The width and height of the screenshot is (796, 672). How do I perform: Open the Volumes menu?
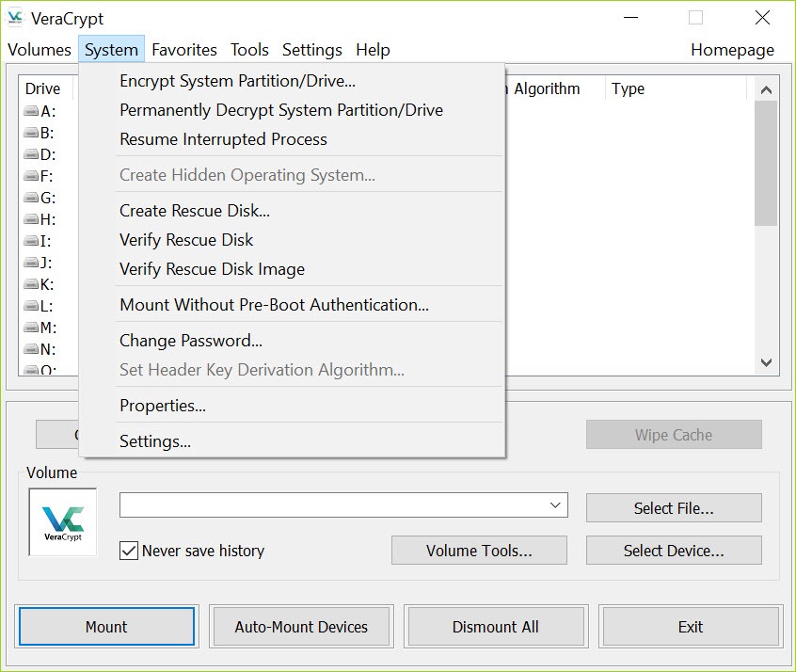coord(40,50)
